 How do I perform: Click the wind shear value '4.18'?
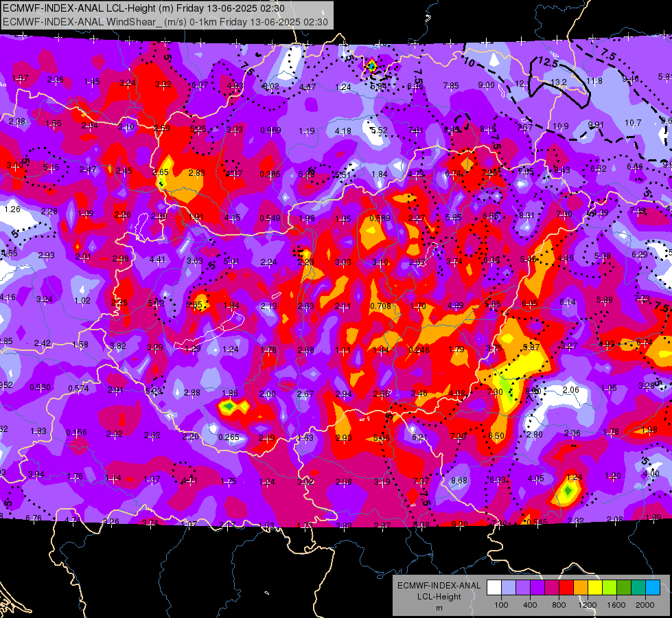pyautogui.click(x=343, y=130)
